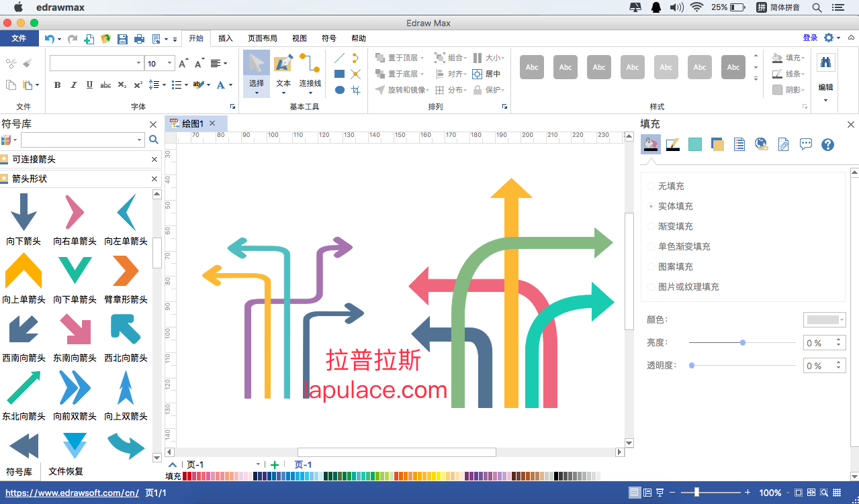
Task: Open the 置于顶层 dropdown
Action: click(x=400, y=58)
